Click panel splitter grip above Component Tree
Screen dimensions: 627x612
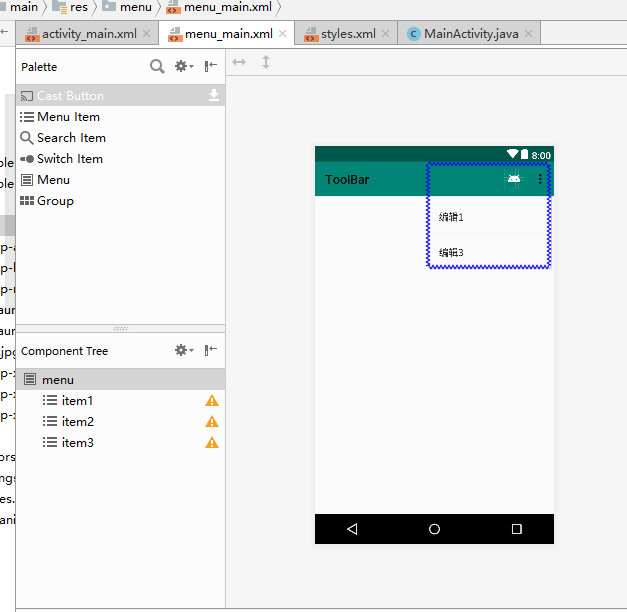pos(121,328)
